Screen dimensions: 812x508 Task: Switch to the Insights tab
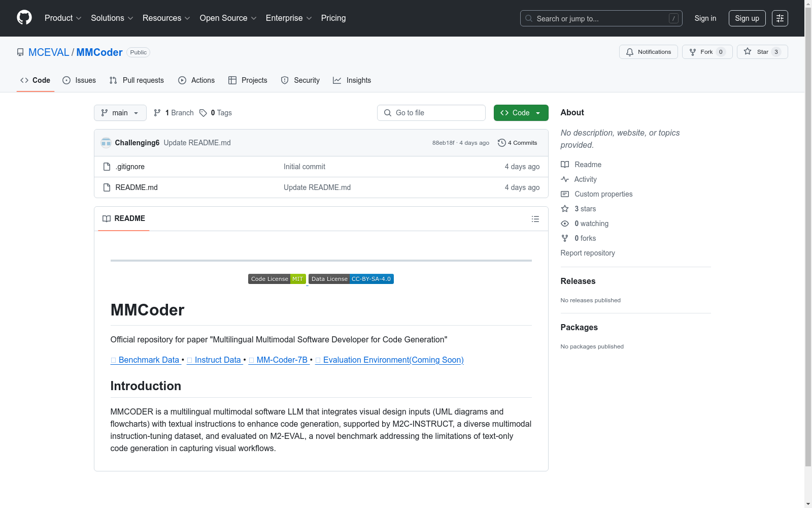point(352,80)
